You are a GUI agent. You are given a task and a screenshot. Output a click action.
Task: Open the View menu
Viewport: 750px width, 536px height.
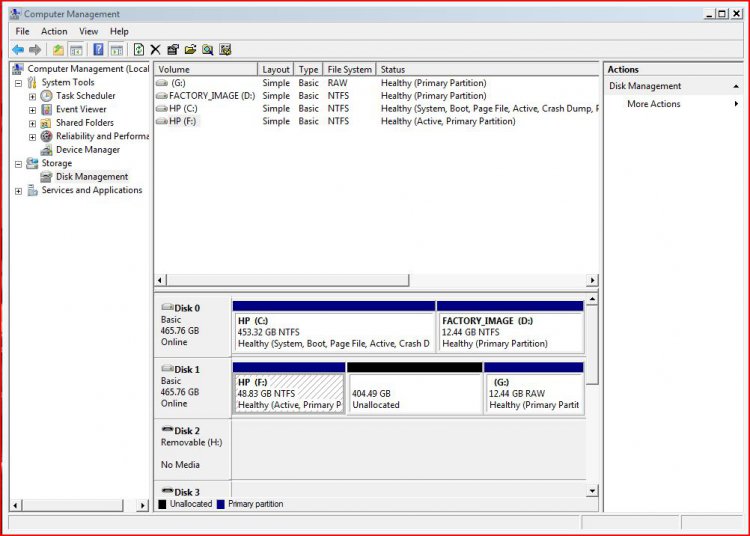pos(88,32)
